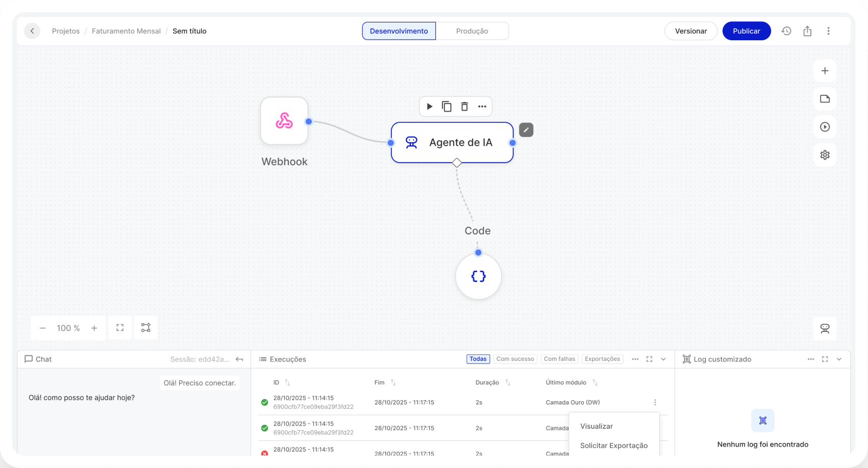The image size is (868, 468).
Task: Delete the Agente de IA node via trash icon
Action: pyautogui.click(x=464, y=107)
